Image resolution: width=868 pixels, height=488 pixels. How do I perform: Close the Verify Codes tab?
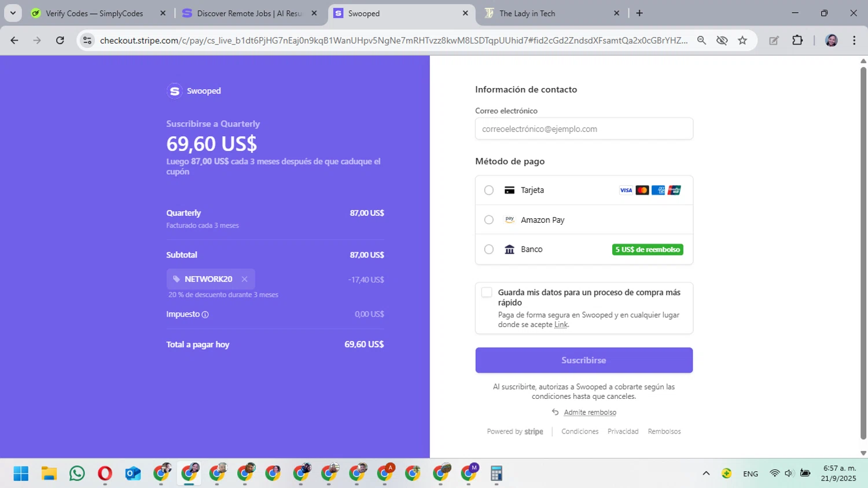pos(163,13)
